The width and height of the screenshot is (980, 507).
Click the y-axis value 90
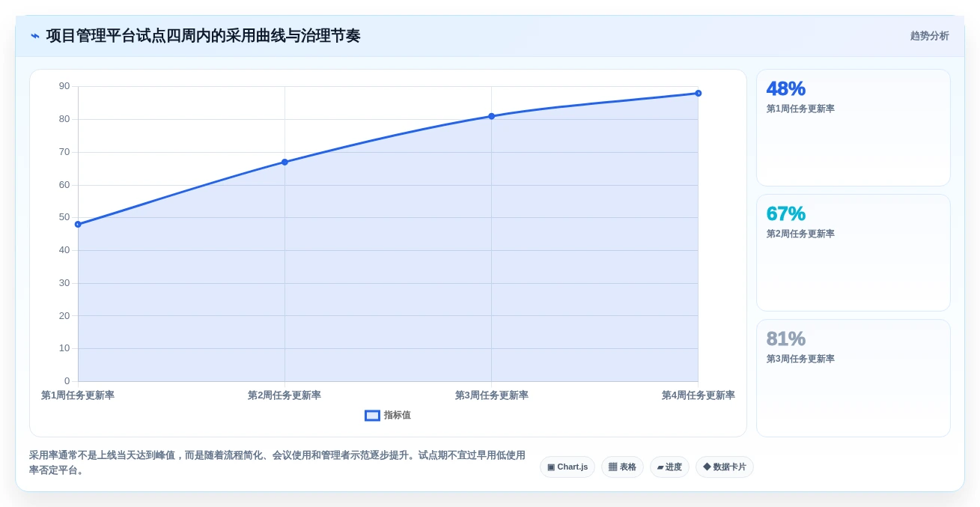point(64,86)
